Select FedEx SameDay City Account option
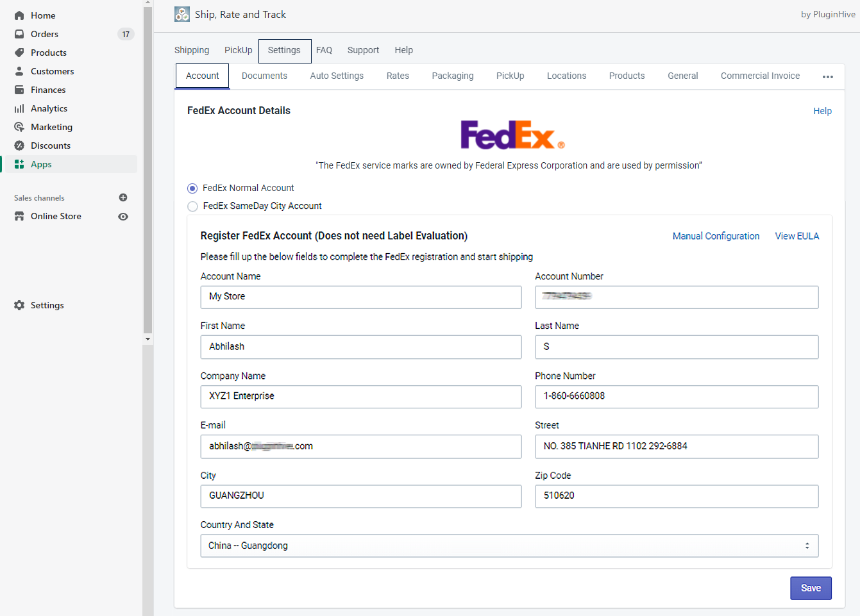 (x=192, y=206)
